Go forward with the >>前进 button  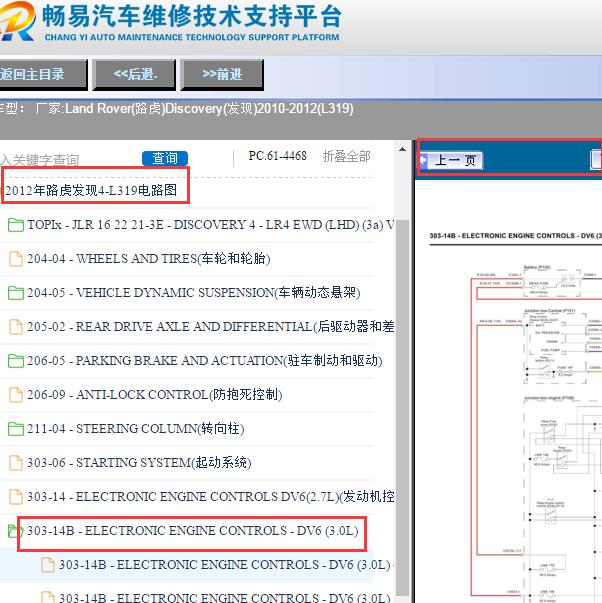(222, 75)
